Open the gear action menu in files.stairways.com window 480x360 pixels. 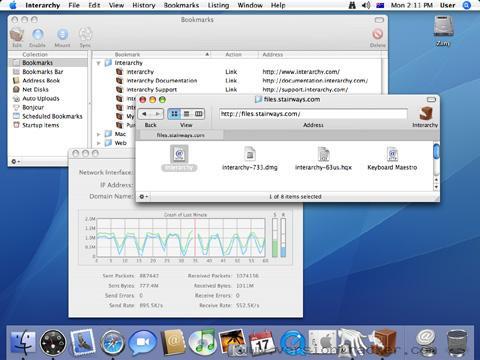tap(143, 196)
